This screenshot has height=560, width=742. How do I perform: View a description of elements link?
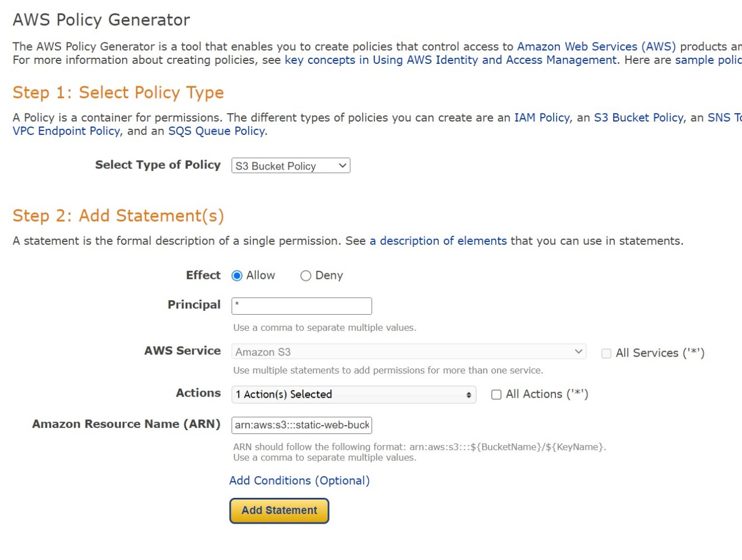coord(438,241)
